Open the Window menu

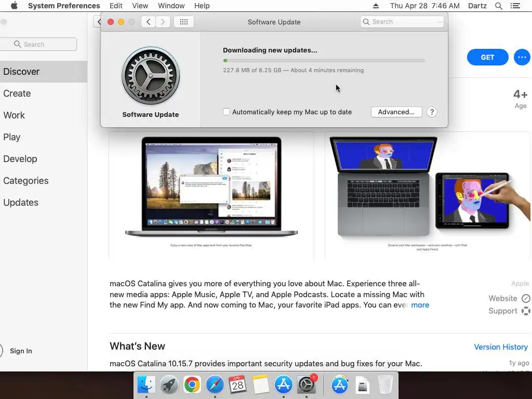pos(171,6)
